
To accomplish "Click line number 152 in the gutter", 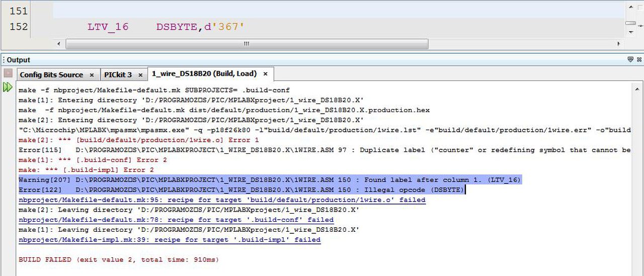I will click(19, 27).
